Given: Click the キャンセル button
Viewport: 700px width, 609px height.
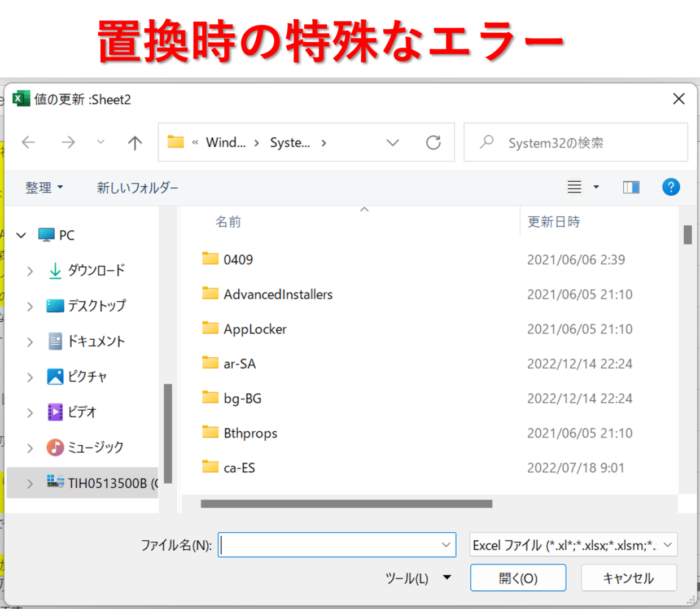Looking at the screenshot, I should click(629, 578).
